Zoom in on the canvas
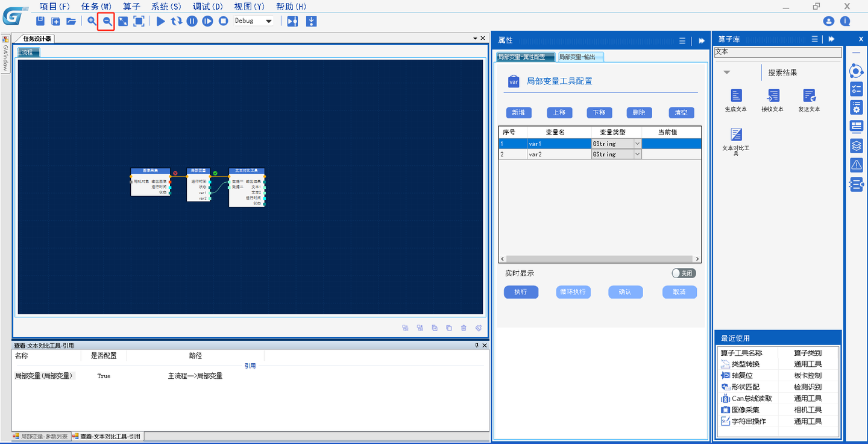 pos(92,21)
